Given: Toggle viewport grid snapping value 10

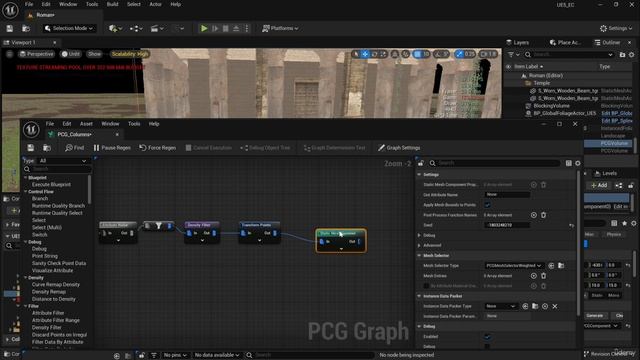Looking at the screenshot, I should [422, 54].
